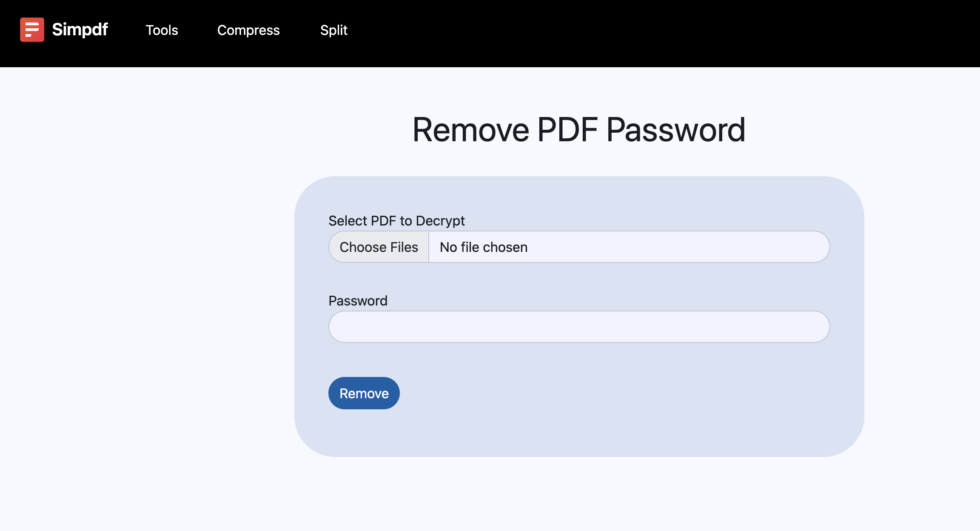Click the No file chosen text

[483, 247]
